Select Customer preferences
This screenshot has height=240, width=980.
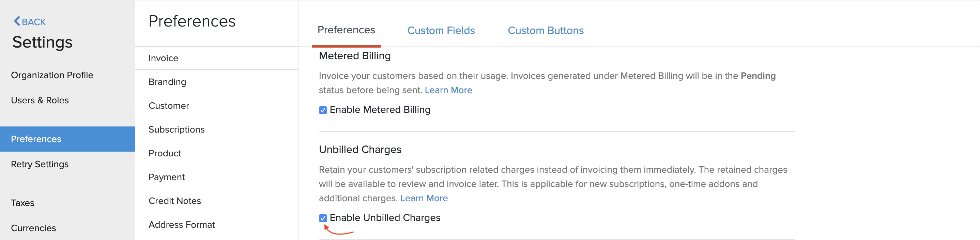[169, 106]
